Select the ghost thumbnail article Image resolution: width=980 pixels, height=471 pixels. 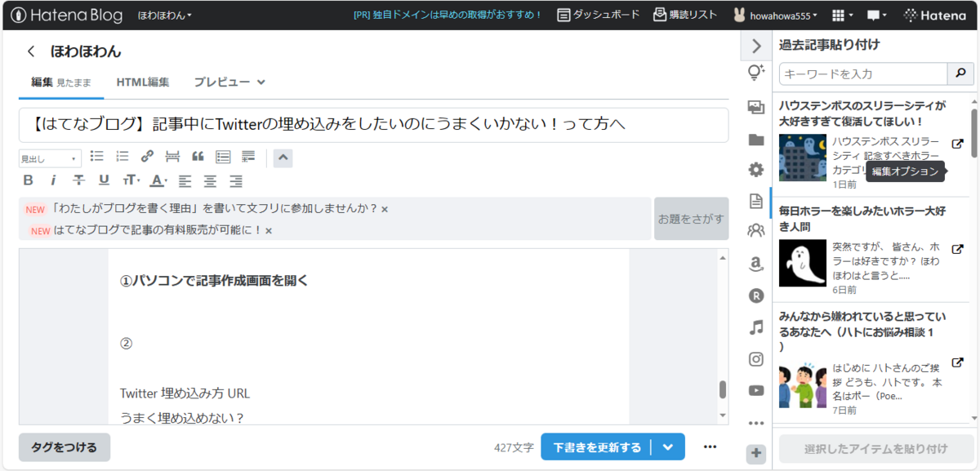(803, 263)
